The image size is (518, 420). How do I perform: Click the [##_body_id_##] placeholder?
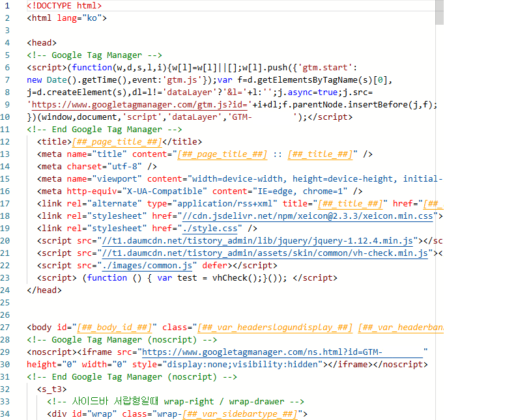pos(114,328)
